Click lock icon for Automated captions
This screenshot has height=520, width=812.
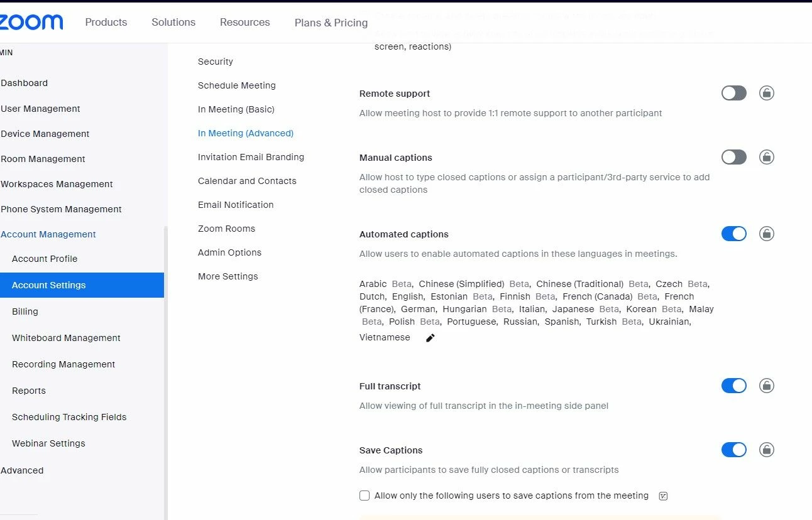point(766,234)
